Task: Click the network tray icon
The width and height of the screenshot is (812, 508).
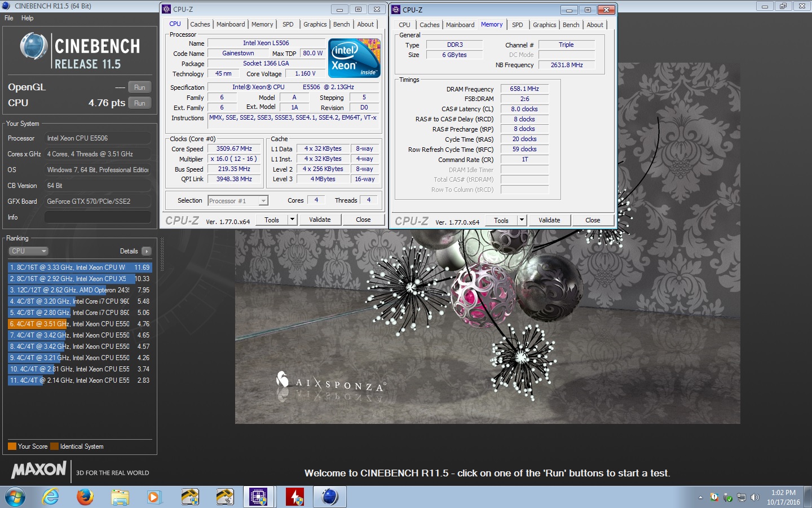Action: (742, 497)
